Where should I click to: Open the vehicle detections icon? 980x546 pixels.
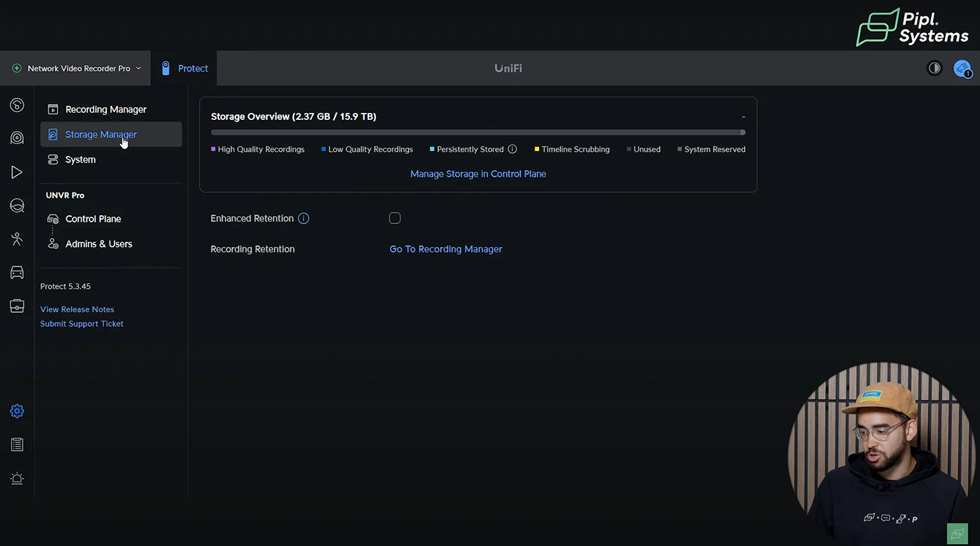click(17, 272)
